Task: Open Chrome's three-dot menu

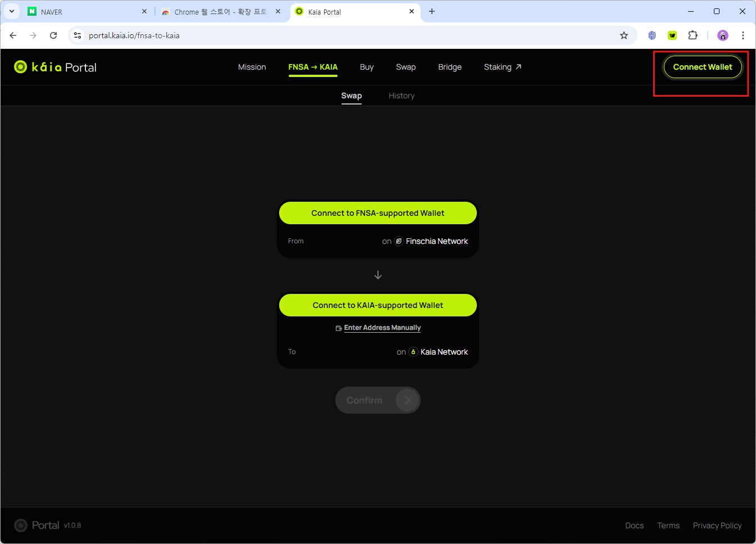Action: [x=743, y=35]
